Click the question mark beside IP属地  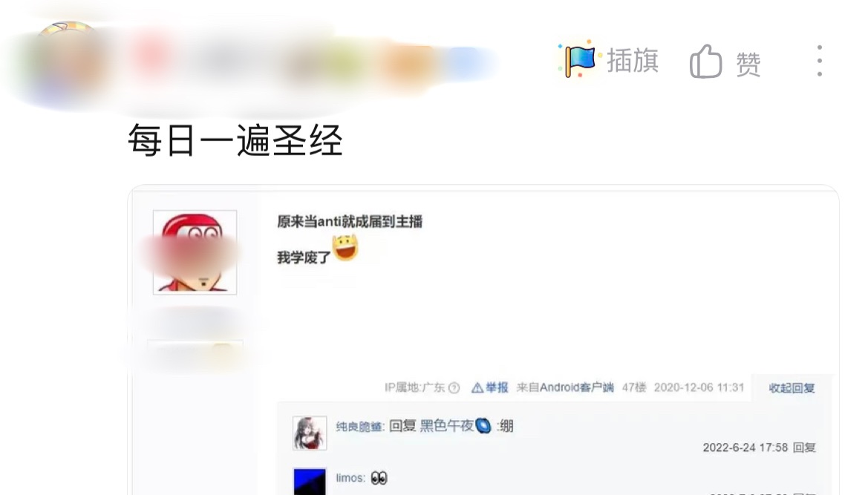(x=454, y=387)
